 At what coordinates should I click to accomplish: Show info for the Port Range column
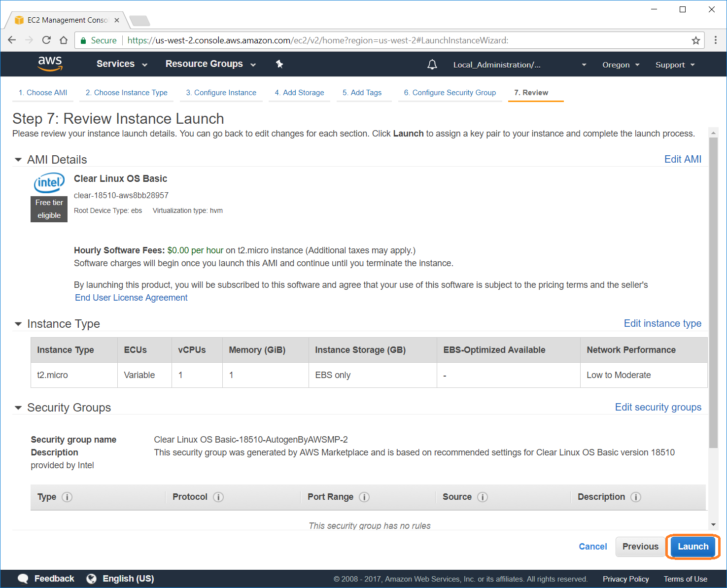(364, 497)
